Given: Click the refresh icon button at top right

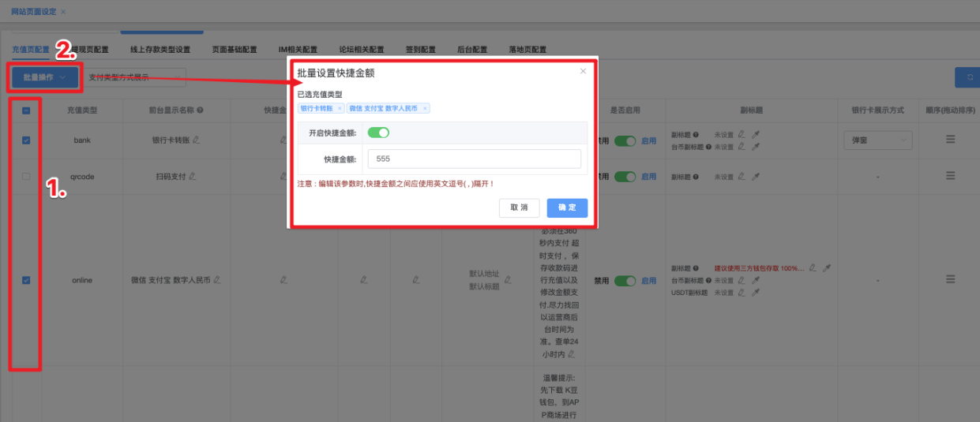Looking at the screenshot, I should point(968,77).
